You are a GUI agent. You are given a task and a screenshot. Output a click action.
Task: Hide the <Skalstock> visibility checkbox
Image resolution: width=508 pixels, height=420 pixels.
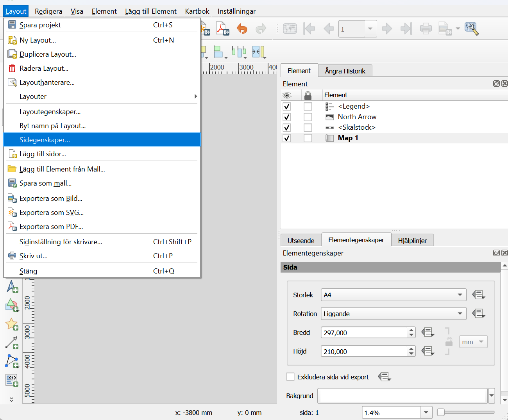click(x=287, y=127)
